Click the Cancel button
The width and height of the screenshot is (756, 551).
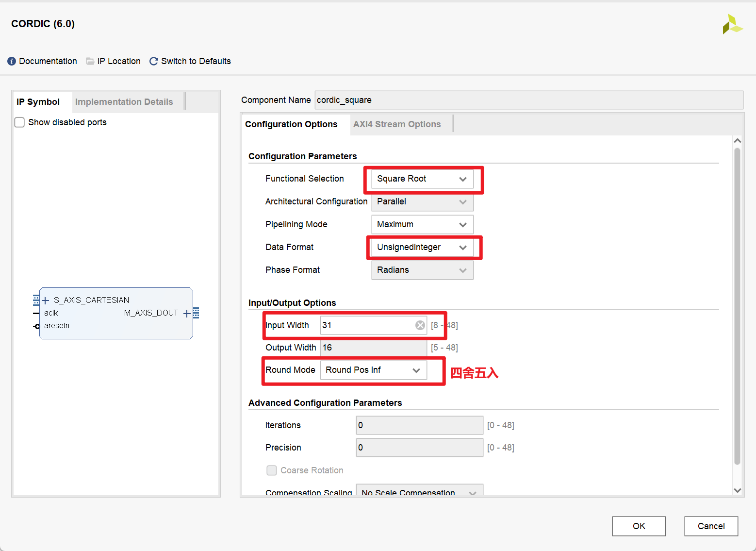click(x=711, y=526)
